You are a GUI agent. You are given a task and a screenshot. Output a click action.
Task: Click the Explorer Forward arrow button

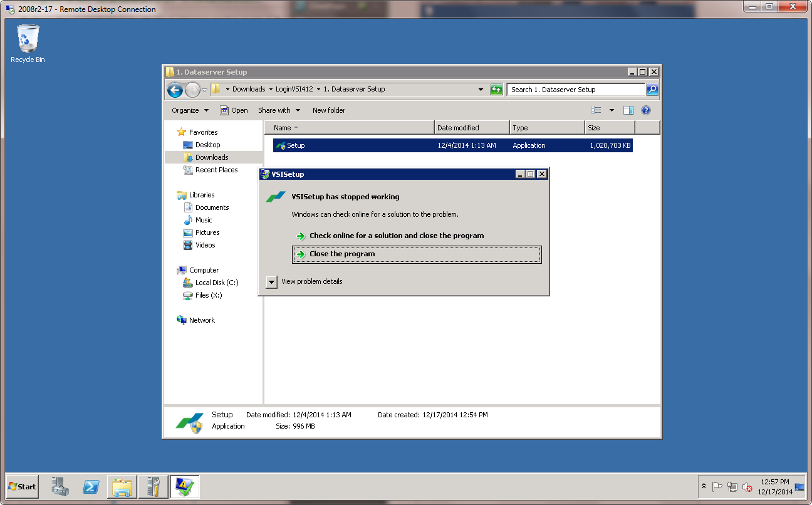(192, 90)
